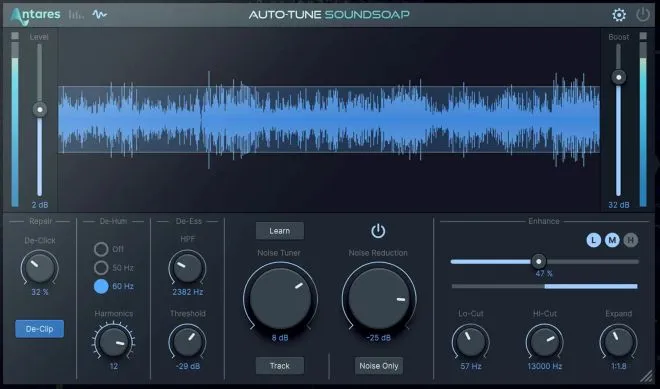The height and width of the screenshot is (389, 660).
Task: Click the enhance frequency range bar
Action: (545, 286)
